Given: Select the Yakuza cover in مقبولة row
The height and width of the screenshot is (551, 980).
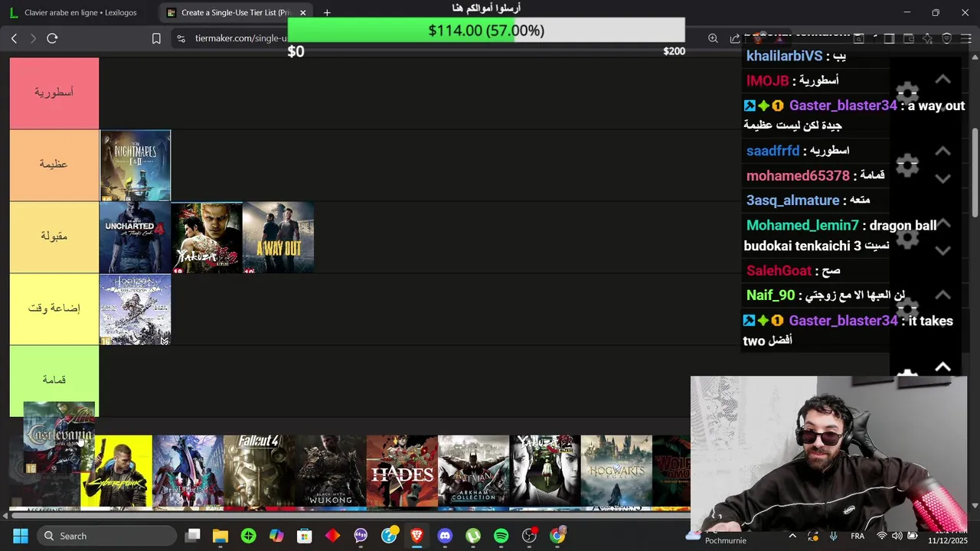Looking at the screenshot, I should point(207,237).
